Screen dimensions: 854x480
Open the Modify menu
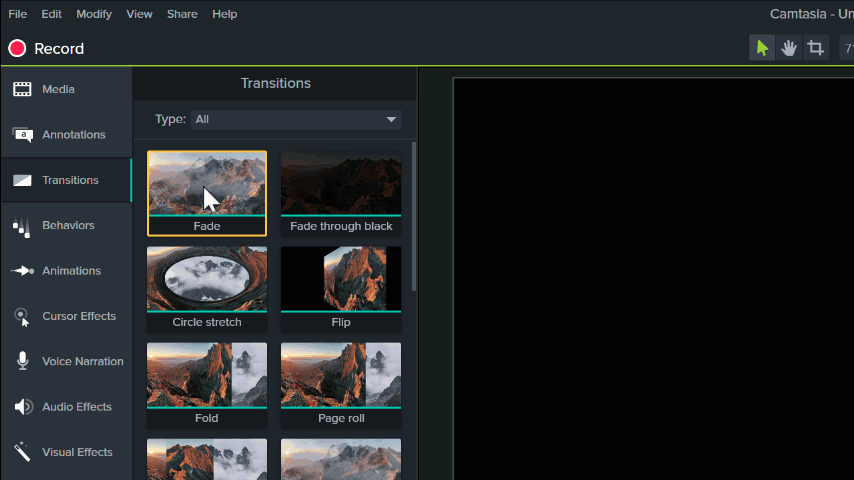pyautogui.click(x=94, y=14)
